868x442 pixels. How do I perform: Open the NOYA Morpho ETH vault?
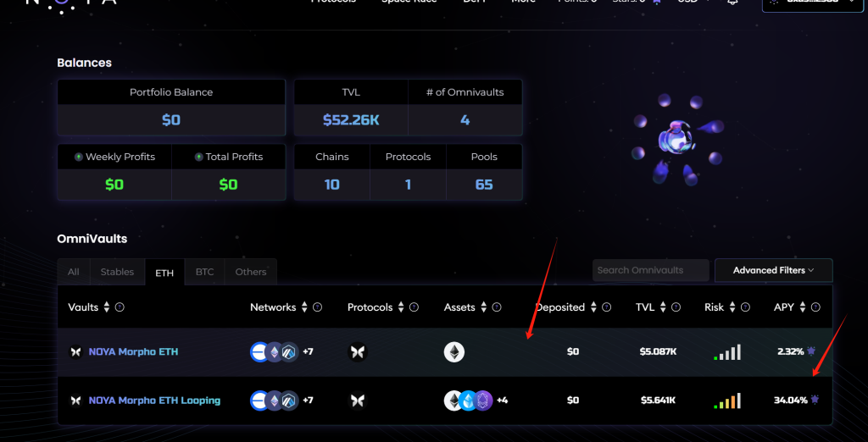tap(133, 352)
